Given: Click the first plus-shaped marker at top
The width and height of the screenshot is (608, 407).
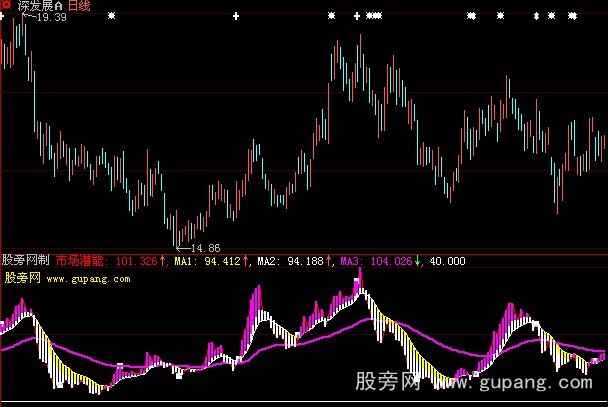Looking at the screenshot, I should 235,17.
